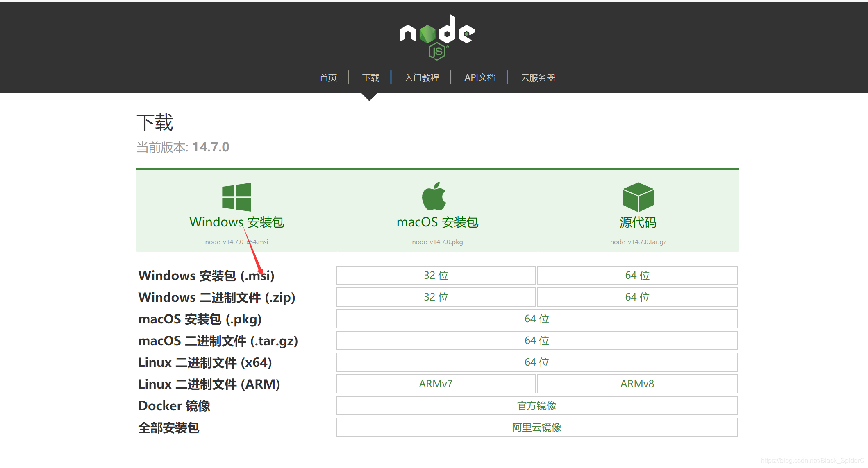Choose 64 位 macOS .pkg installer
The image size is (868, 468).
536,319
